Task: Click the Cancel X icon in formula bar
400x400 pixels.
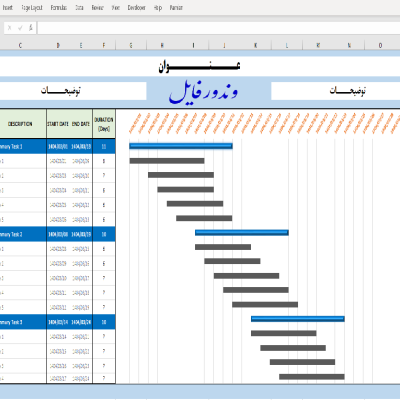Action: tap(9, 28)
